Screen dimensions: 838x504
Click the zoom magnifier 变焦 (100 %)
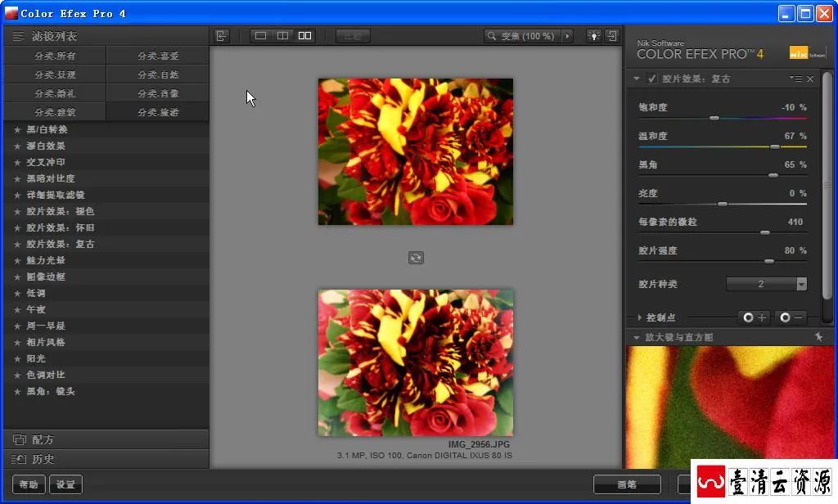point(521,36)
